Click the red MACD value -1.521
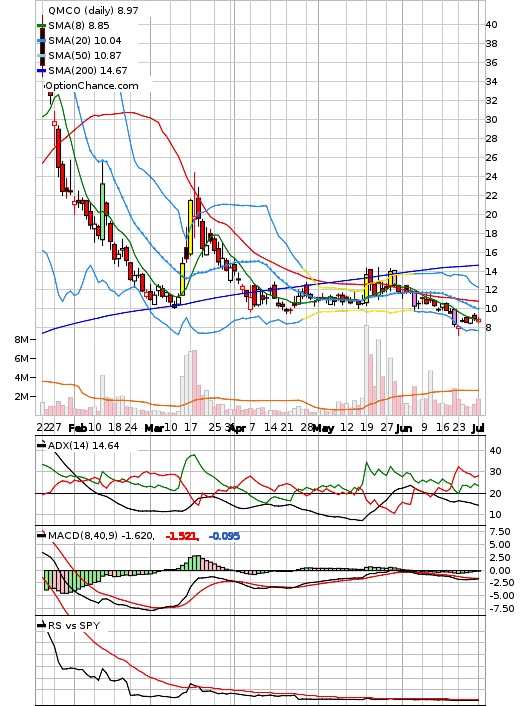This screenshot has height=706, width=526. (x=182, y=536)
